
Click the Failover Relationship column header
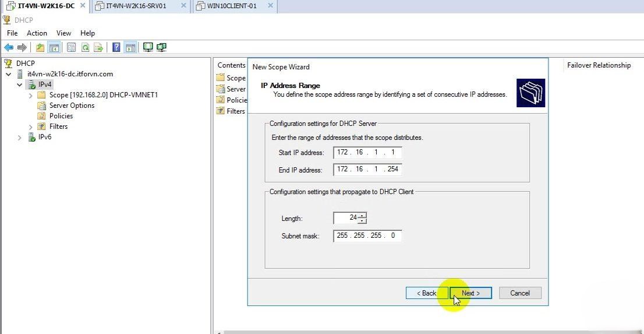pos(599,65)
